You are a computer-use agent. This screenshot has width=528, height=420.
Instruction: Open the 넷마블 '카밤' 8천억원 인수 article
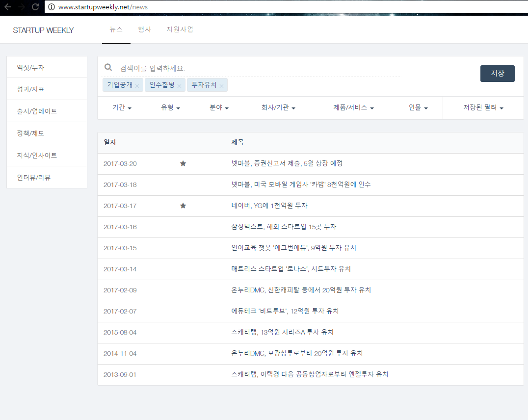[301, 184]
